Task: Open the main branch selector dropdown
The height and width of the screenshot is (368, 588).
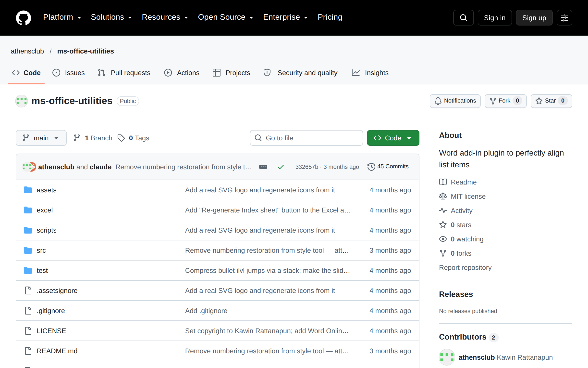Action: [x=41, y=138]
